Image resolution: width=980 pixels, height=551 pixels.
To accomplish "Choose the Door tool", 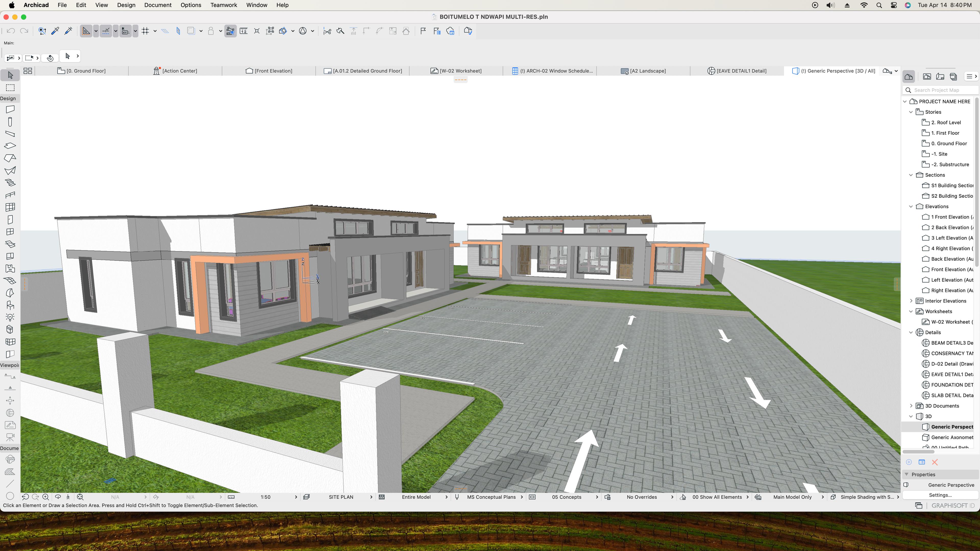I will click(x=10, y=220).
